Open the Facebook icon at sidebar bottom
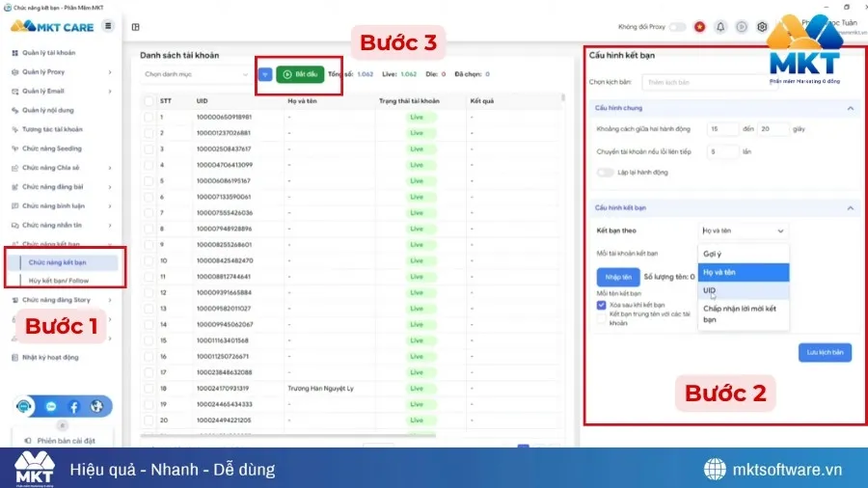Viewport: 868px width, 488px height. (73, 407)
